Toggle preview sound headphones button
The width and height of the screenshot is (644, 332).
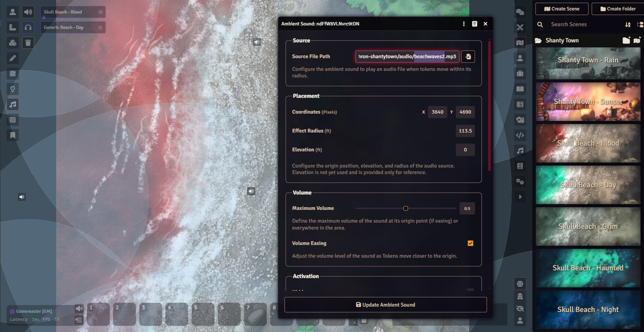[28, 28]
